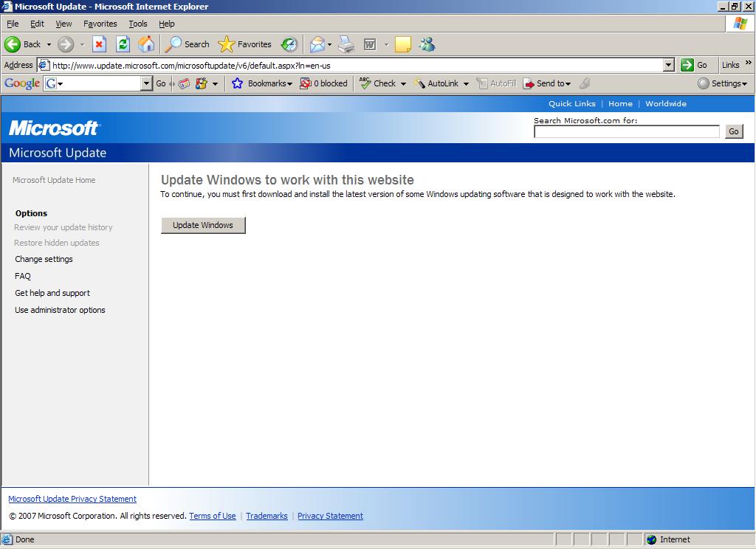
Task: Open the FAQ link
Action: pos(23,276)
